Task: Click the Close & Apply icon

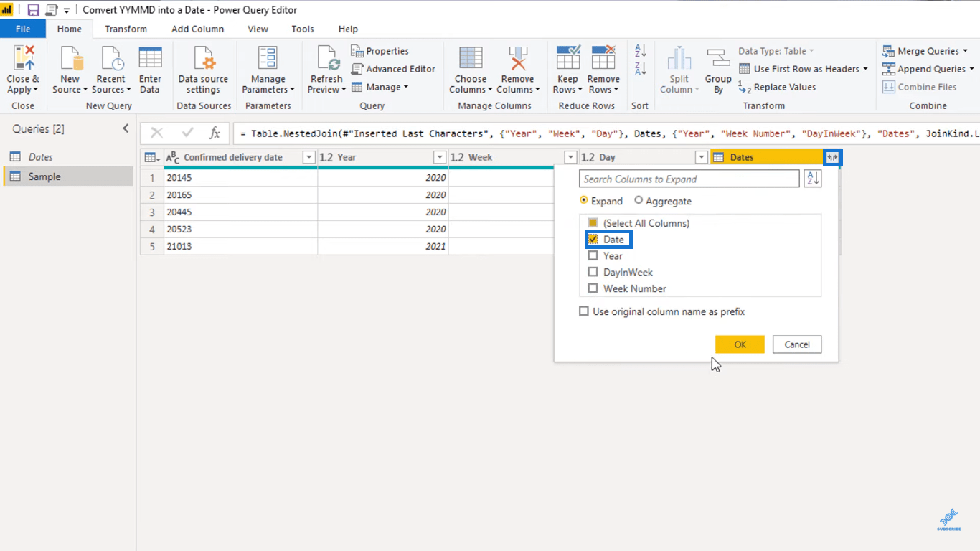Action: point(23,58)
